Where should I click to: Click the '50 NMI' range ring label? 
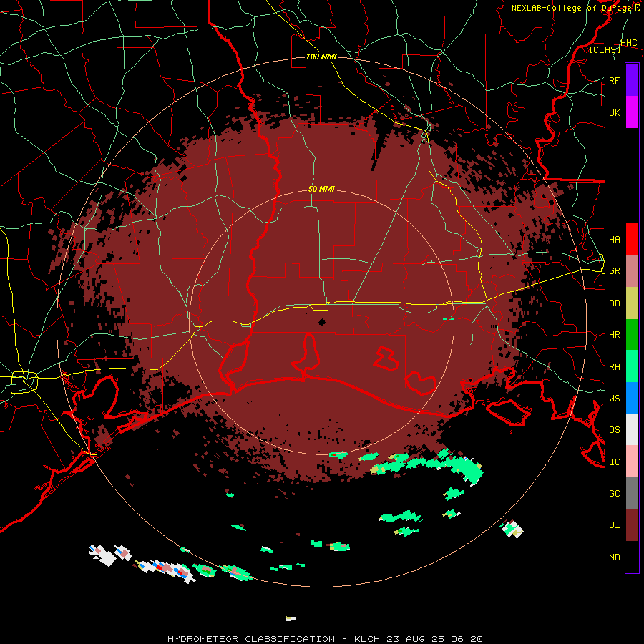coord(321,189)
